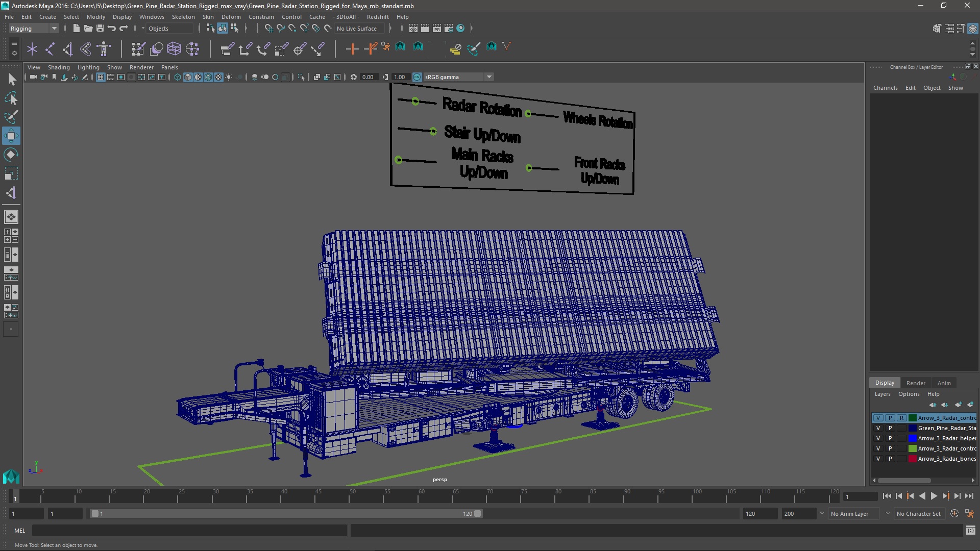The width and height of the screenshot is (980, 551).
Task: Toggle visibility of Arrow_3_Radar_bones layer
Action: (x=878, y=459)
